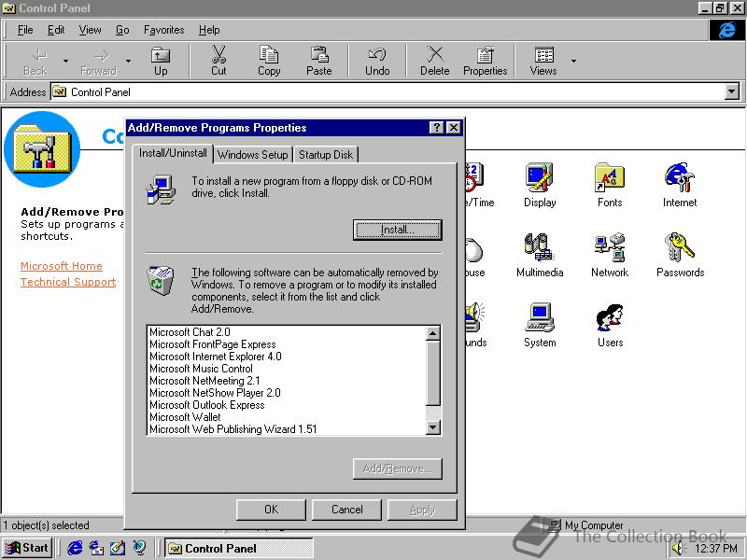Switch to the Startup Disk tab
747x560 pixels.
pyautogui.click(x=326, y=155)
